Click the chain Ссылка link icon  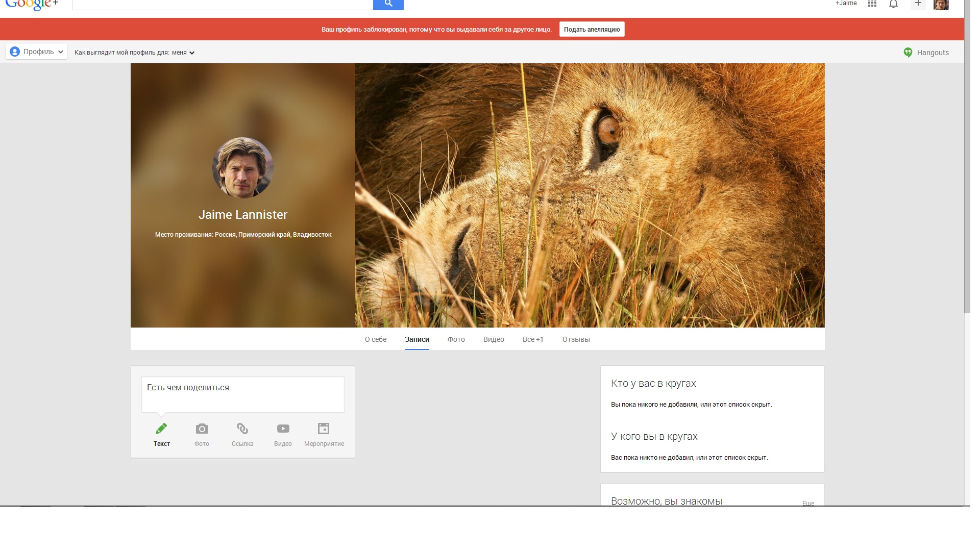242,429
